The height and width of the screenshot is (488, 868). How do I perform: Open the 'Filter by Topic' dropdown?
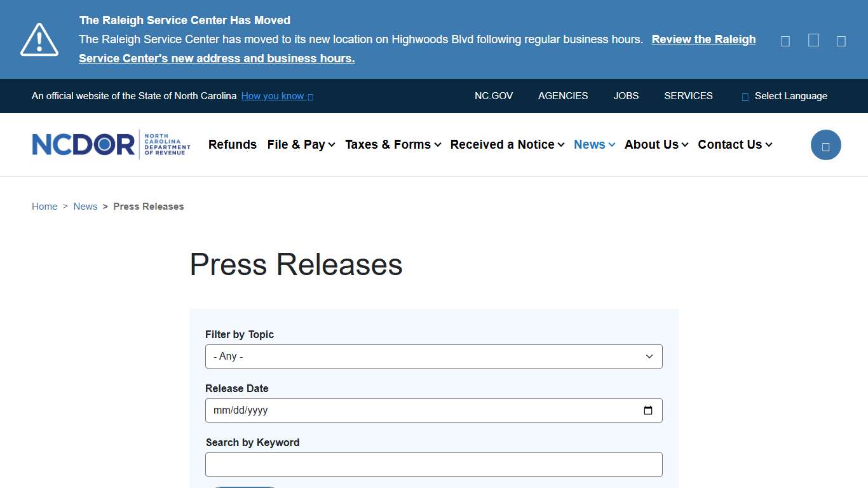(433, 356)
